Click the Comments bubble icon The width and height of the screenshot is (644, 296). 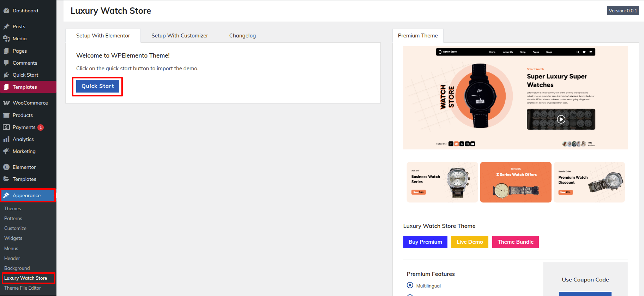pos(6,63)
